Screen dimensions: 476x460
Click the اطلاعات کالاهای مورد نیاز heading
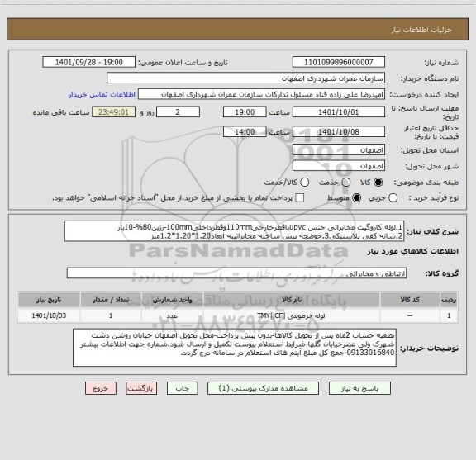[x=412, y=252]
